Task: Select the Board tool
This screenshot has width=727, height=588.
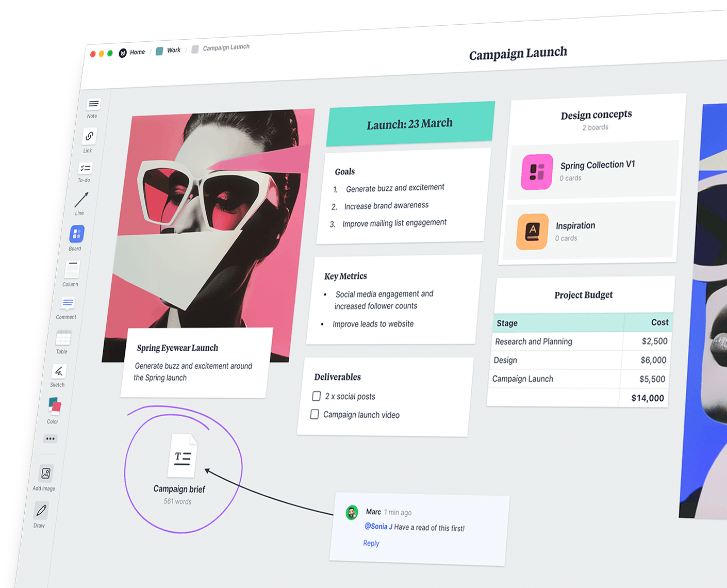Action: click(76, 234)
